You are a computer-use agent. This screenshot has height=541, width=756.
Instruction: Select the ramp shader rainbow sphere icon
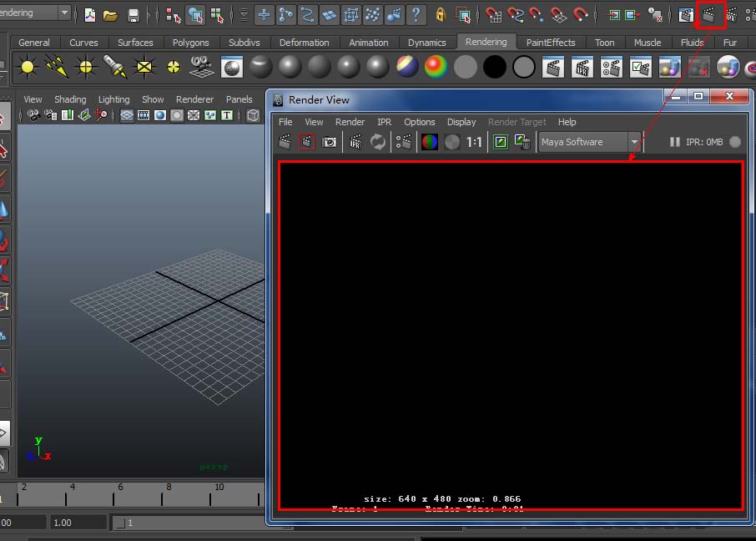436,67
